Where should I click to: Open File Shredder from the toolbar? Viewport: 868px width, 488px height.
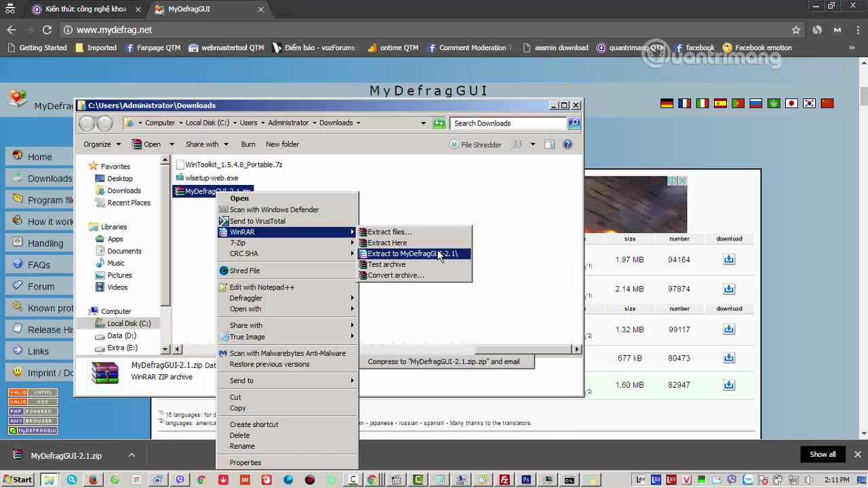click(x=475, y=144)
